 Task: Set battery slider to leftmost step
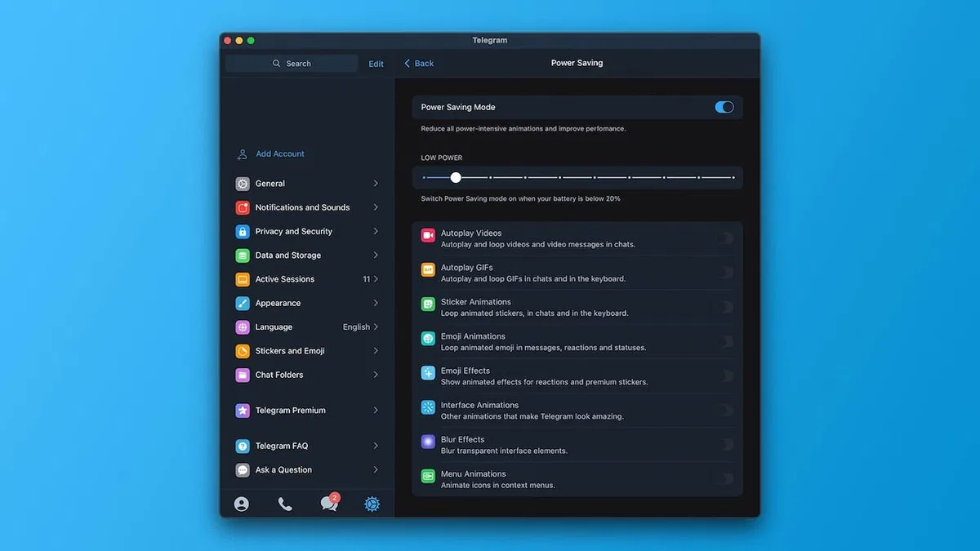click(x=424, y=177)
